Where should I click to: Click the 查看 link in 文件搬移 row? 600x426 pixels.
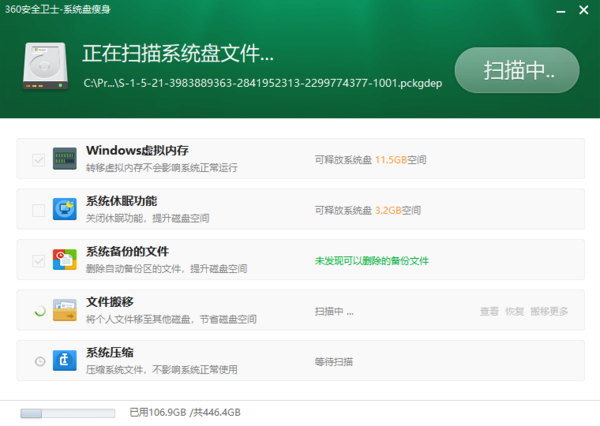[x=489, y=312]
